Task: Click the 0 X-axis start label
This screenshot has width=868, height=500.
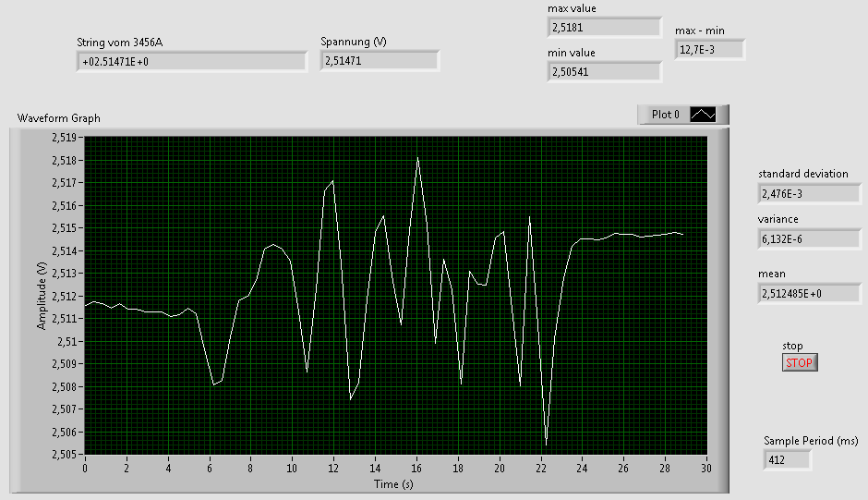Action: point(85,469)
